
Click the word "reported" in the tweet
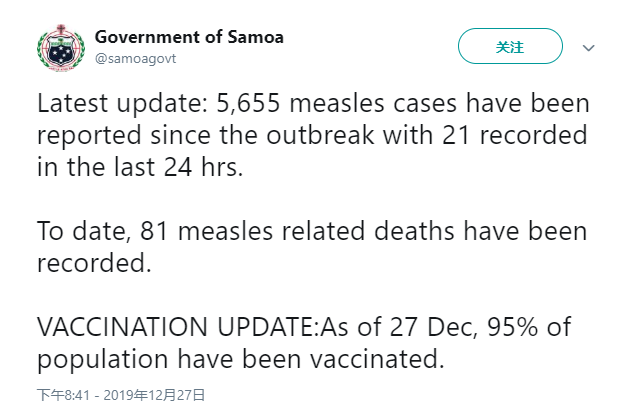pos(88,136)
